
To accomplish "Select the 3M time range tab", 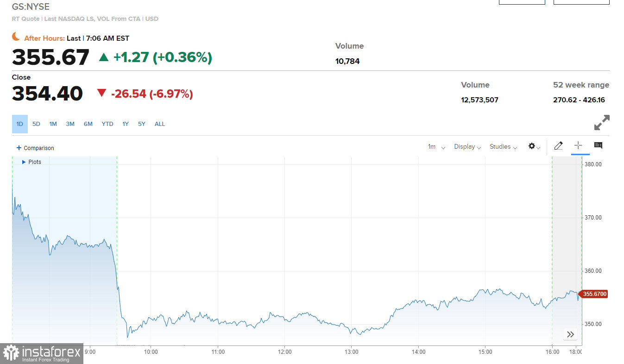I will tap(70, 124).
